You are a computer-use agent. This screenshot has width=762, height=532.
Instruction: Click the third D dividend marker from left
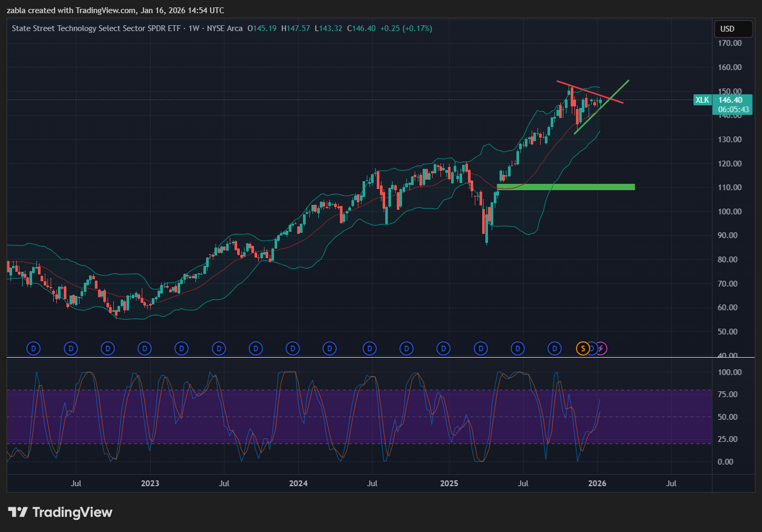(x=108, y=348)
